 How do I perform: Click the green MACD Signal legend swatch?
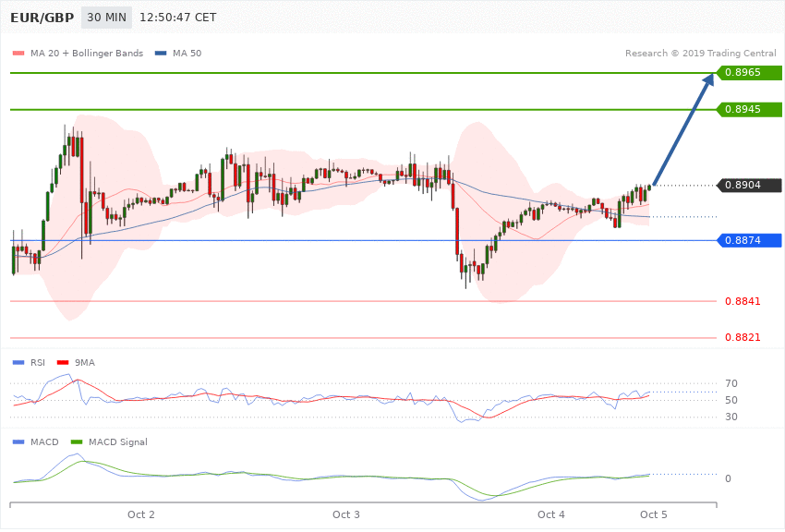(x=77, y=441)
